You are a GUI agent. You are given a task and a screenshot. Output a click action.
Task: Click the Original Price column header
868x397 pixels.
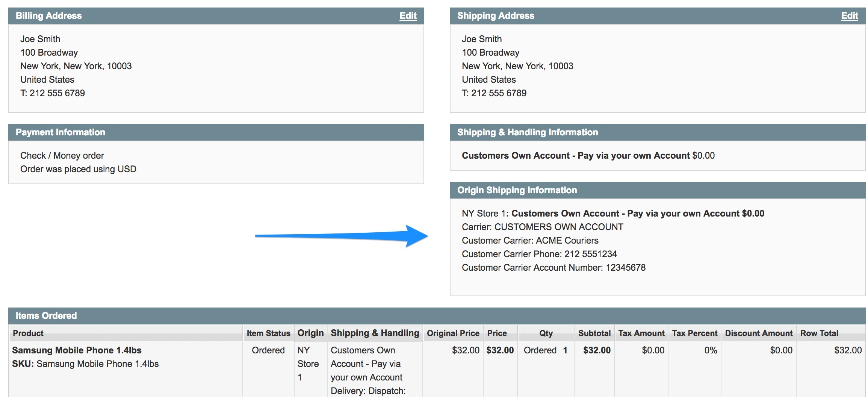pos(453,333)
